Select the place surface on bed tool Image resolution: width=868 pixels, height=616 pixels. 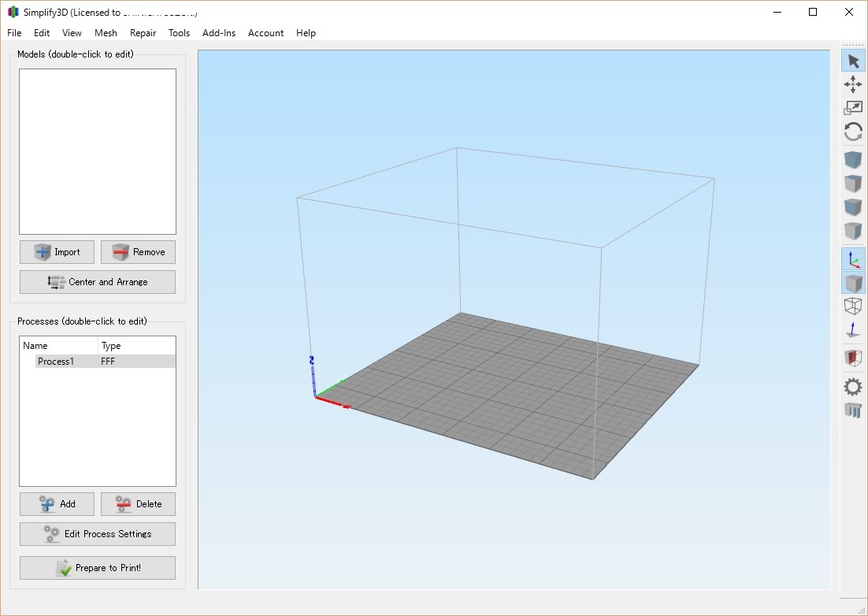[853, 329]
